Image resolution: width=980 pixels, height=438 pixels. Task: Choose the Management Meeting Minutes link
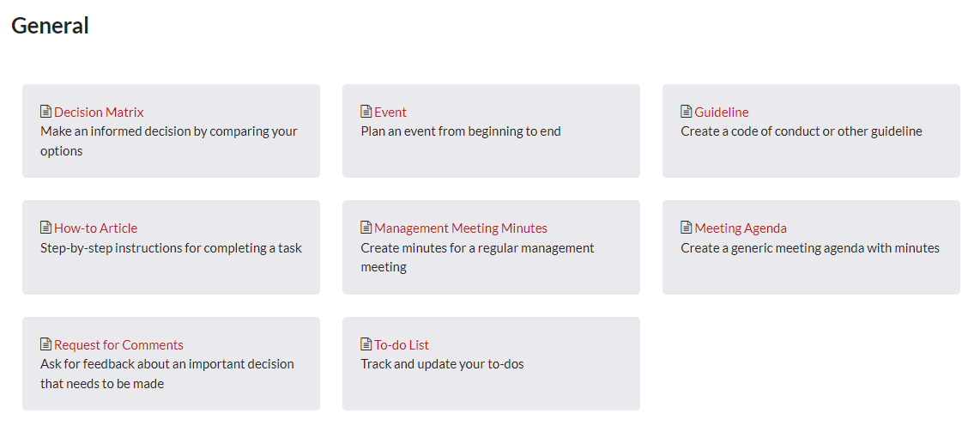pos(461,228)
